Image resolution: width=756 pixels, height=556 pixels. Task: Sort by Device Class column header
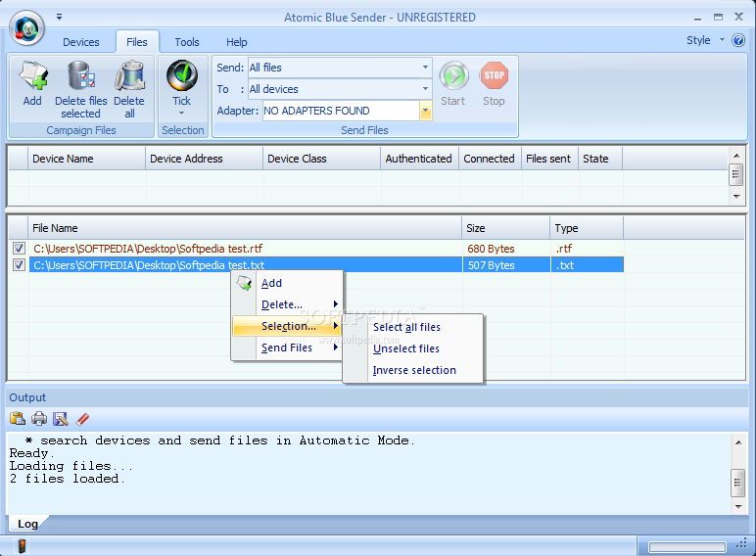coord(321,159)
